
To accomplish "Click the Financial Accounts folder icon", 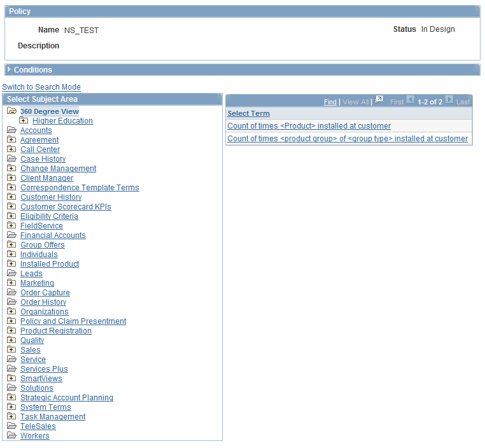I will click(x=11, y=235).
